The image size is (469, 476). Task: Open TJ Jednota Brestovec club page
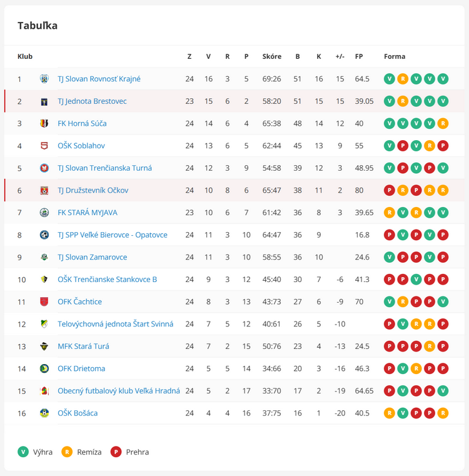click(92, 101)
